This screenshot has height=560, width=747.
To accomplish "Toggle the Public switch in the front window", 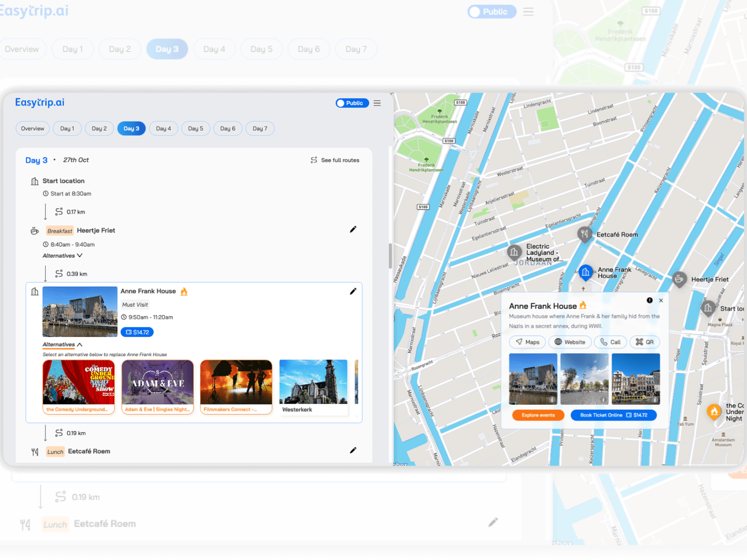I will pos(352,103).
